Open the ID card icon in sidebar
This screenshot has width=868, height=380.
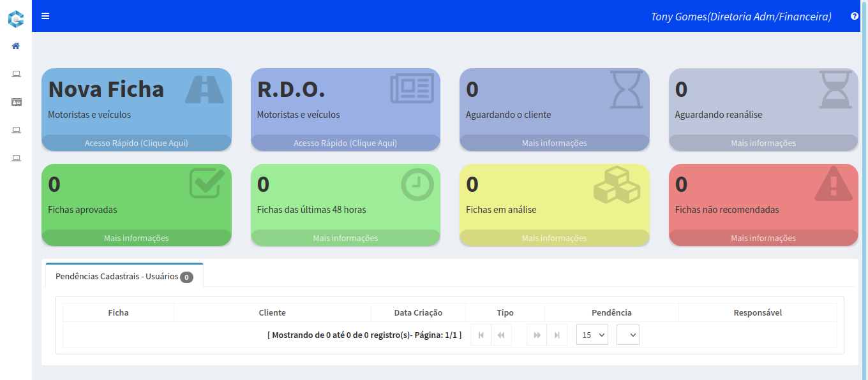(x=16, y=102)
